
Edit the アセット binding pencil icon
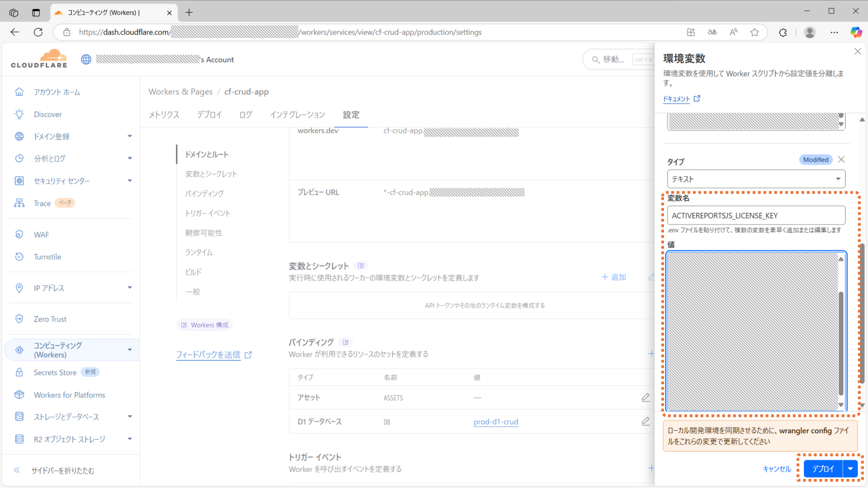(x=646, y=398)
